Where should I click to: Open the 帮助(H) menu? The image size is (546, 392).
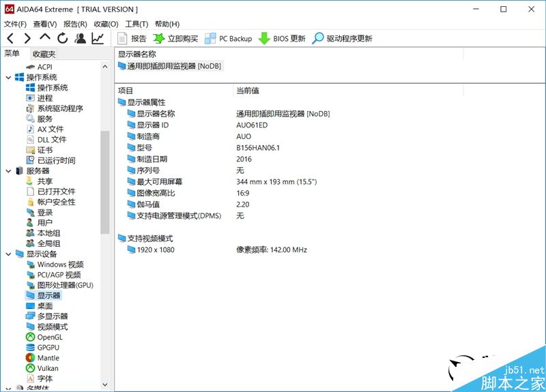[167, 24]
